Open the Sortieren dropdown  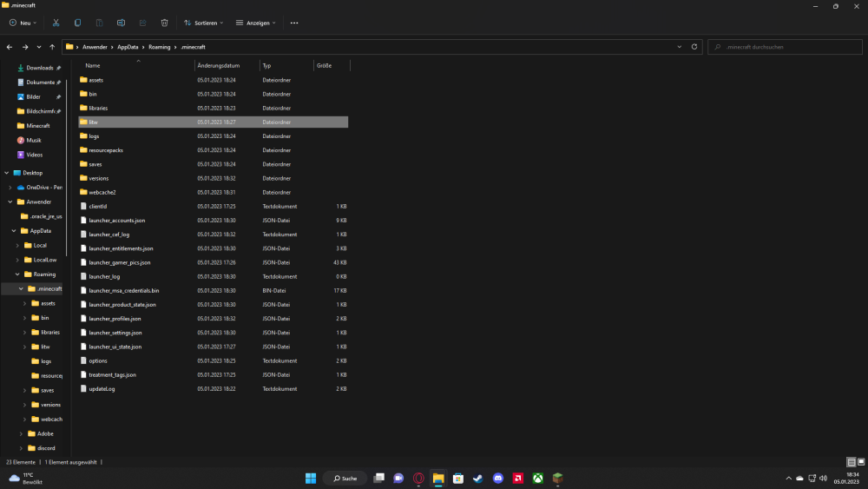(204, 23)
